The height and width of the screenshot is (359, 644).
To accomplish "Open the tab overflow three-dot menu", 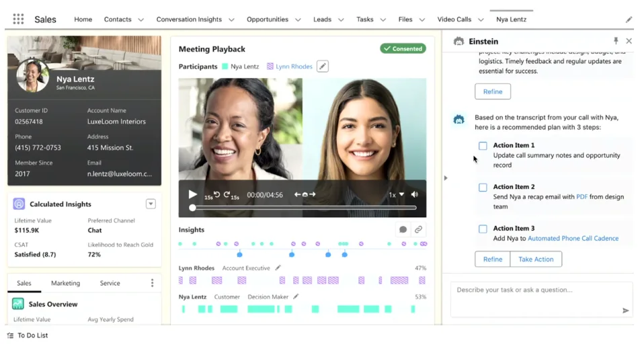I will (x=152, y=282).
